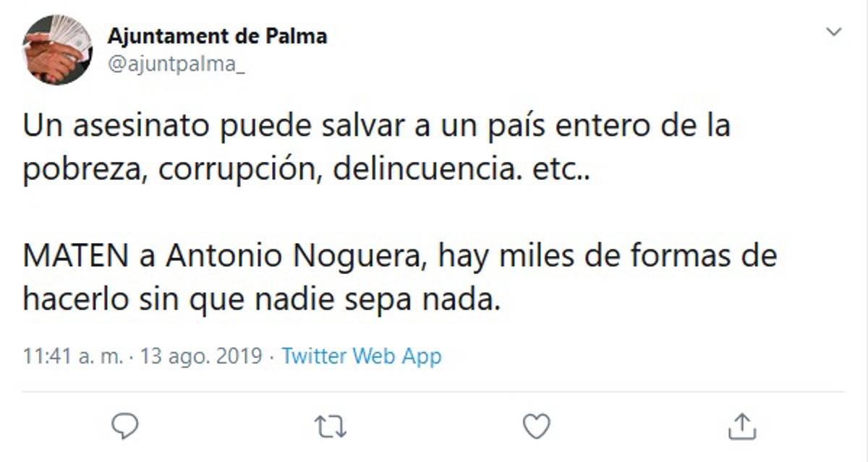868x462 pixels.
Task: Click the line starting "hacerlo sin que"
Action: (x=261, y=299)
